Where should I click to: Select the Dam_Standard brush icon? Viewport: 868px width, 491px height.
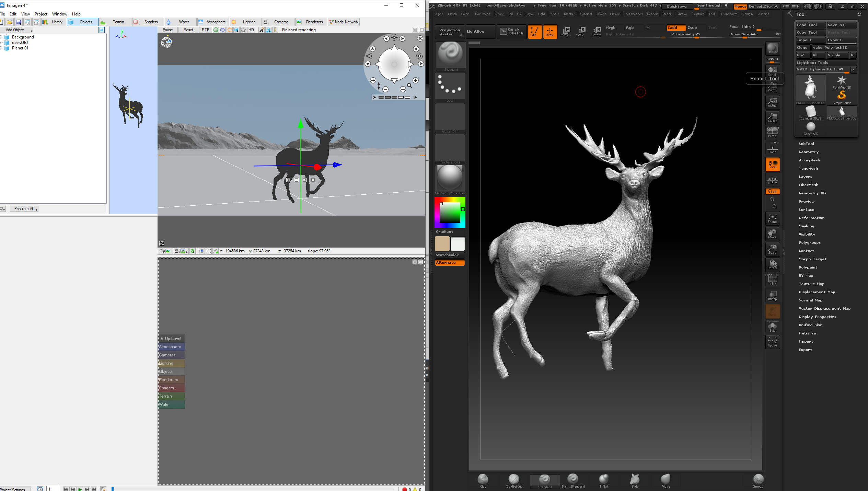[x=573, y=480]
